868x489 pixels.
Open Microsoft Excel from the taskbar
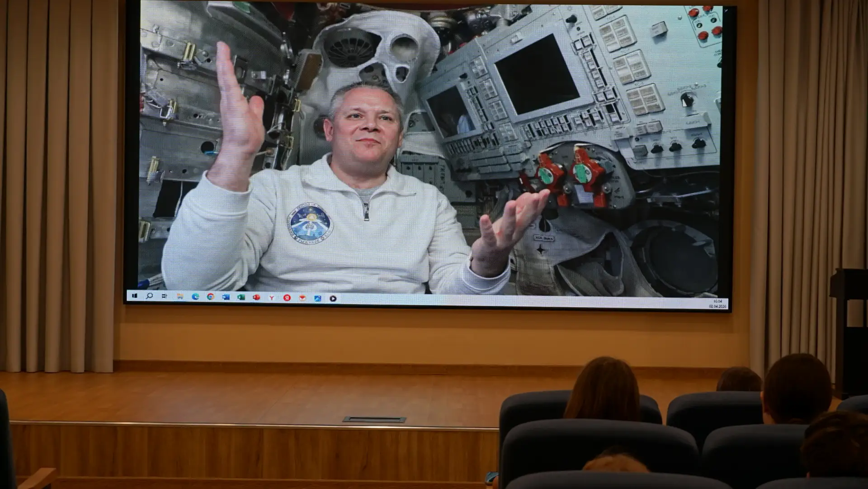(241, 297)
